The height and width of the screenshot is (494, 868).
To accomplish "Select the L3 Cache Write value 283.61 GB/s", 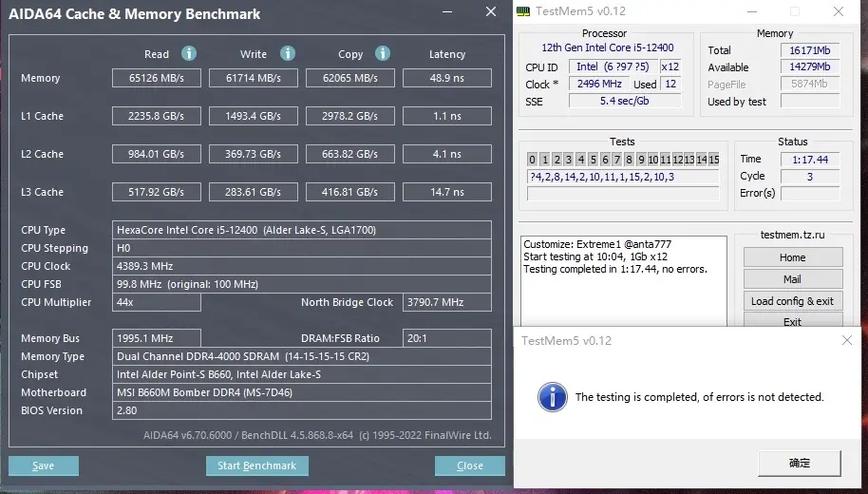I will [253, 192].
